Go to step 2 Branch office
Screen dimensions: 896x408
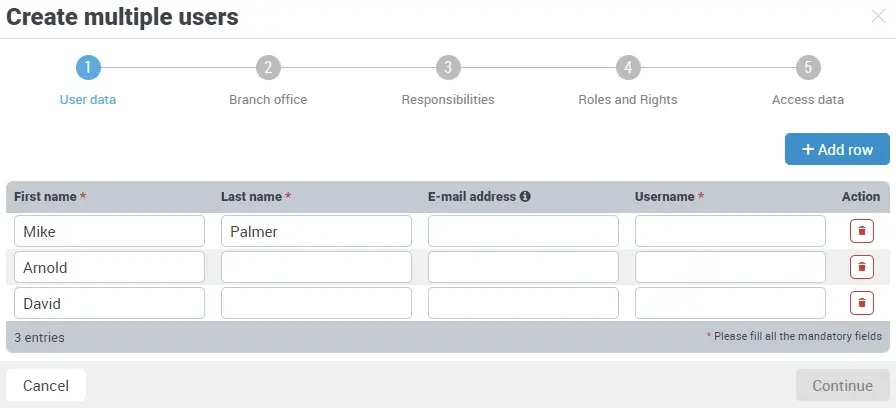tap(267, 68)
